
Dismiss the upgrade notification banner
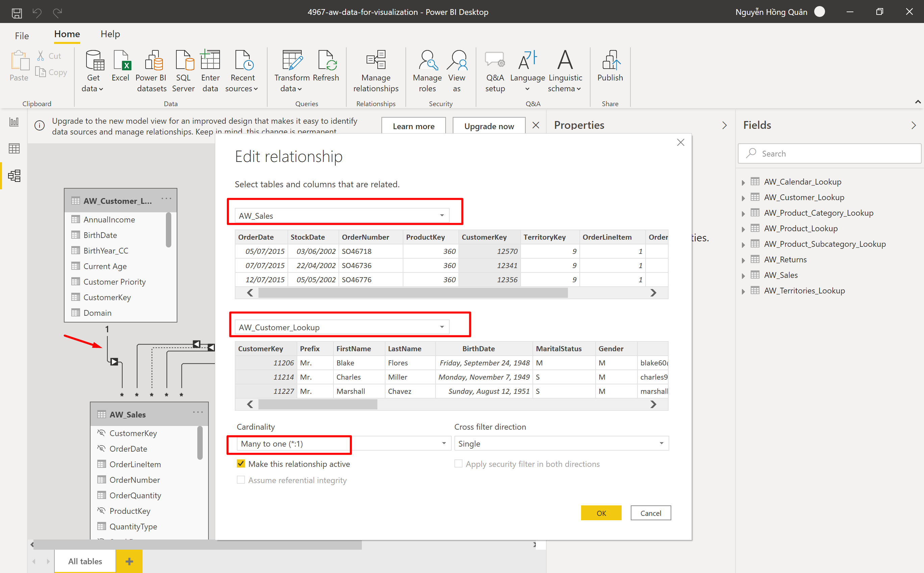pos(535,125)
